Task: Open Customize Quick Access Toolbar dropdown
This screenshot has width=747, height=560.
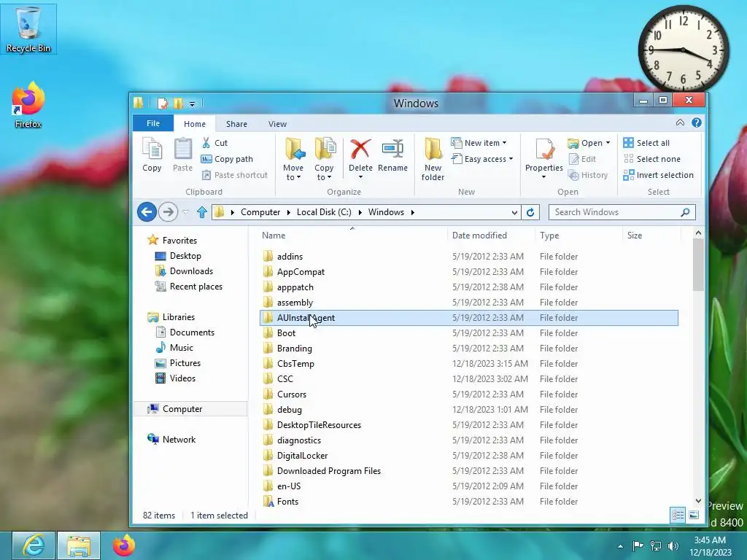Action: pyautogui.click(x=192, y=104)
